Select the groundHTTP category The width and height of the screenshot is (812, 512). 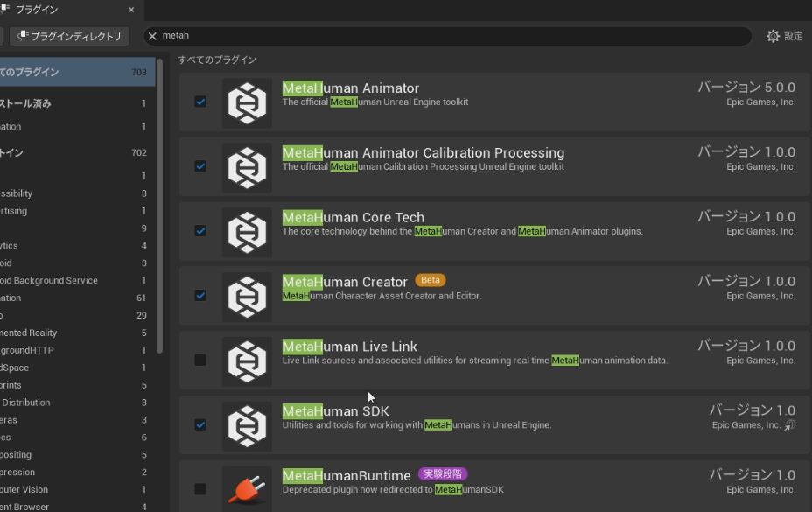click(x=78, y=350)
